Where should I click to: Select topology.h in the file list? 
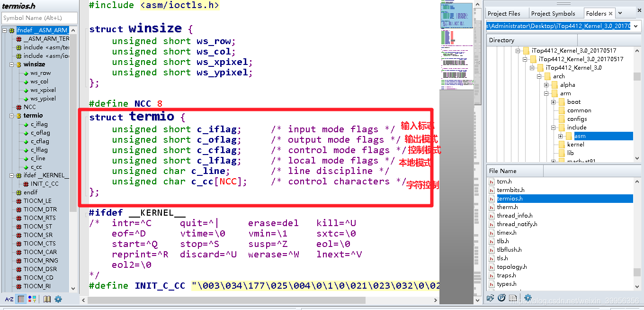511,267
